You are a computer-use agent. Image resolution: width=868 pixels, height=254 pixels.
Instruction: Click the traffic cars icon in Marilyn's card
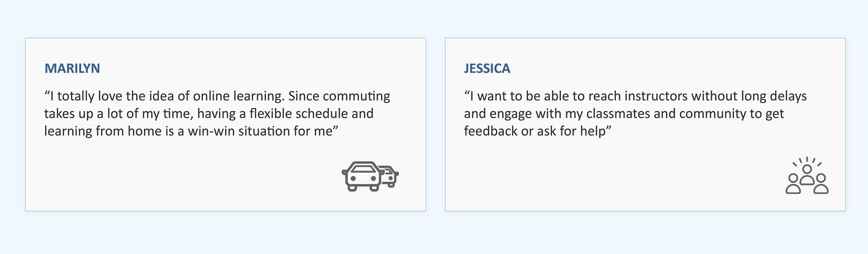coord(370,176)
